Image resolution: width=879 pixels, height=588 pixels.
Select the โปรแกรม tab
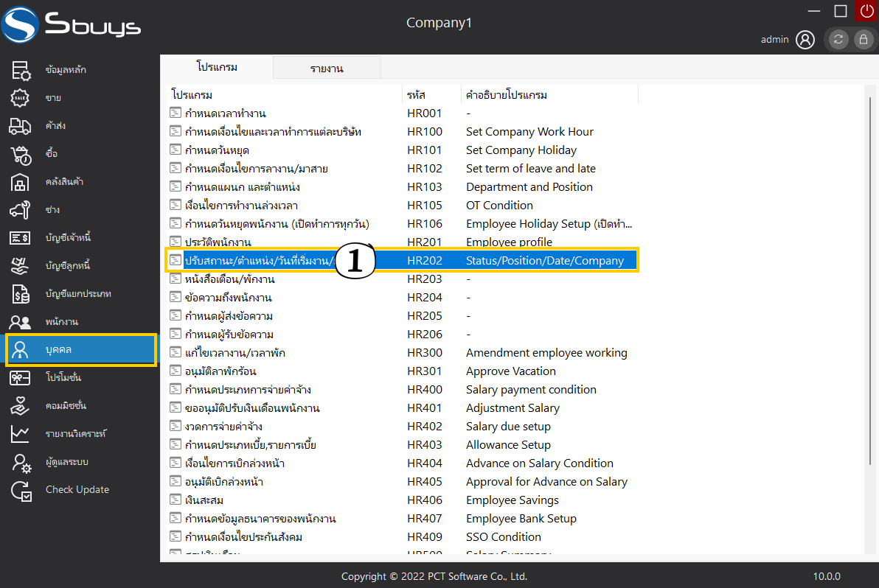[x=217, y=67]
